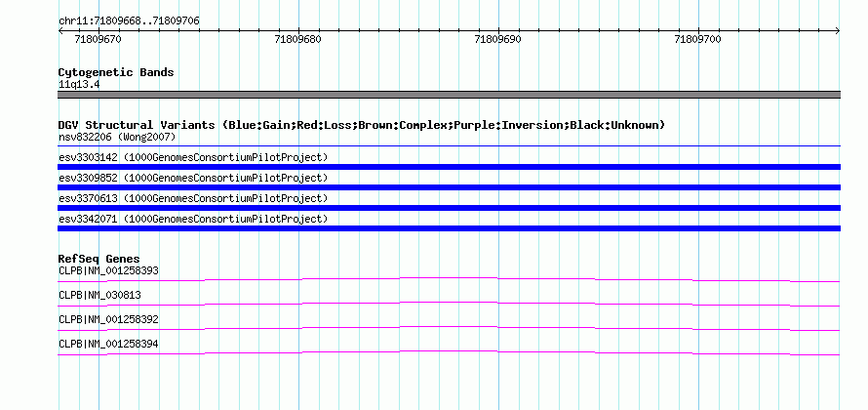
Task: Open transcript CLPB|NM_030813 label
Action: [99, 296]
